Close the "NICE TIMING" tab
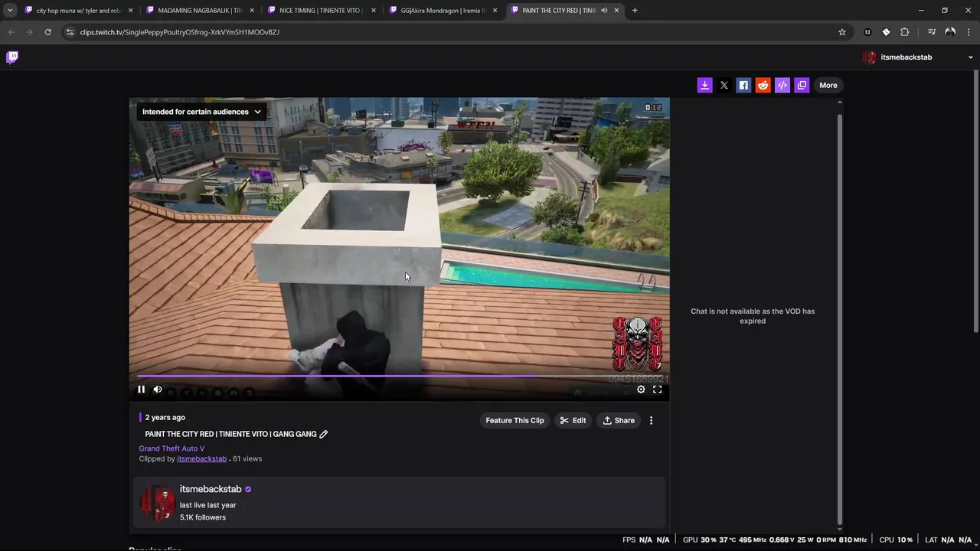This screenshot has height=551, width=980. tap(374, 11)
